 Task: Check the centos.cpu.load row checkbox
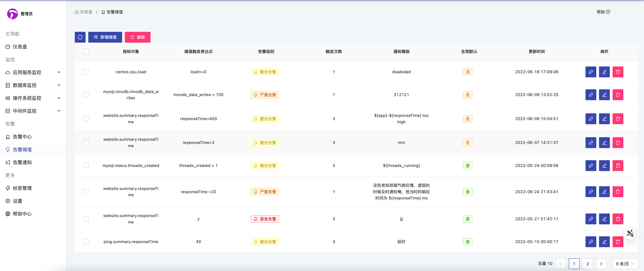tap(86, 72)
